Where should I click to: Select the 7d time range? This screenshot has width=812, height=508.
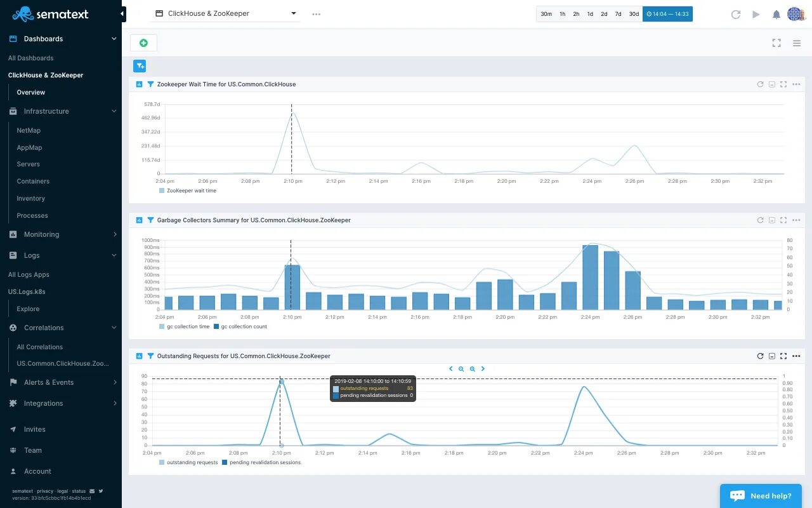618,14
